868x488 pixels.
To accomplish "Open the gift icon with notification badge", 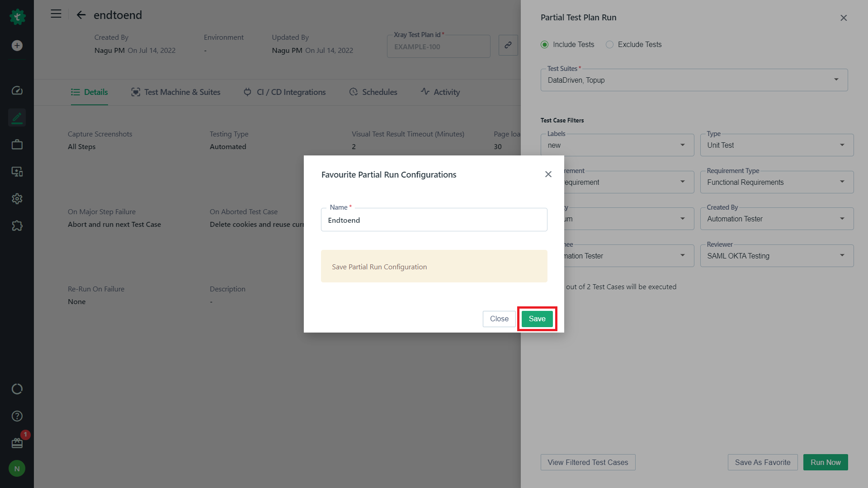I will click(x=17, y=443).
